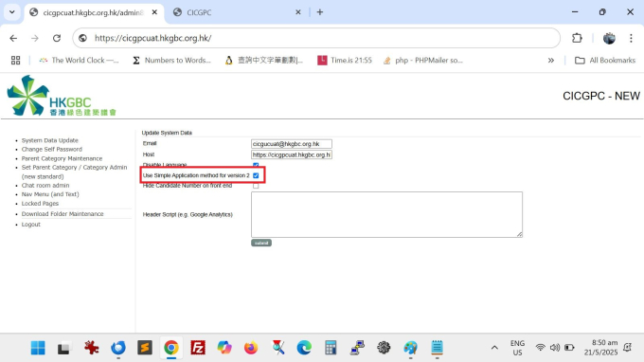Click the Header Script text area
Screen dimensions: 644x362
tap(387, 214)
